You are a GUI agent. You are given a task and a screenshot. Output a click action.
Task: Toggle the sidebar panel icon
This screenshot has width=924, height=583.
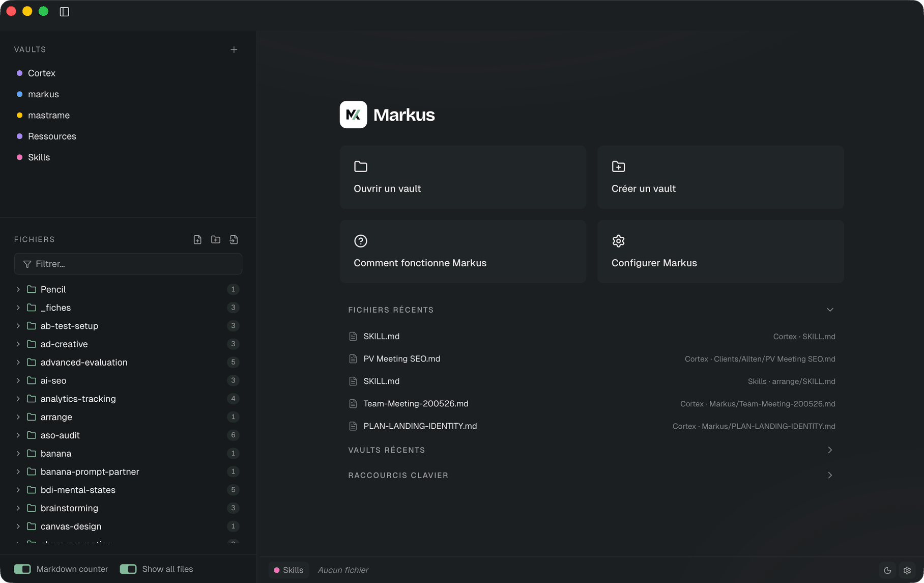coord(64,12)
